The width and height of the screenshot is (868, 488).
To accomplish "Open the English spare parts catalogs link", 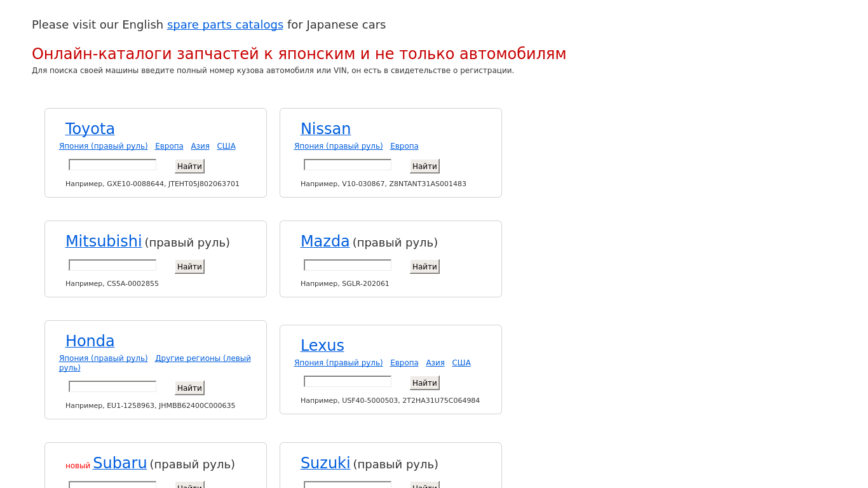I will point(225,25).
